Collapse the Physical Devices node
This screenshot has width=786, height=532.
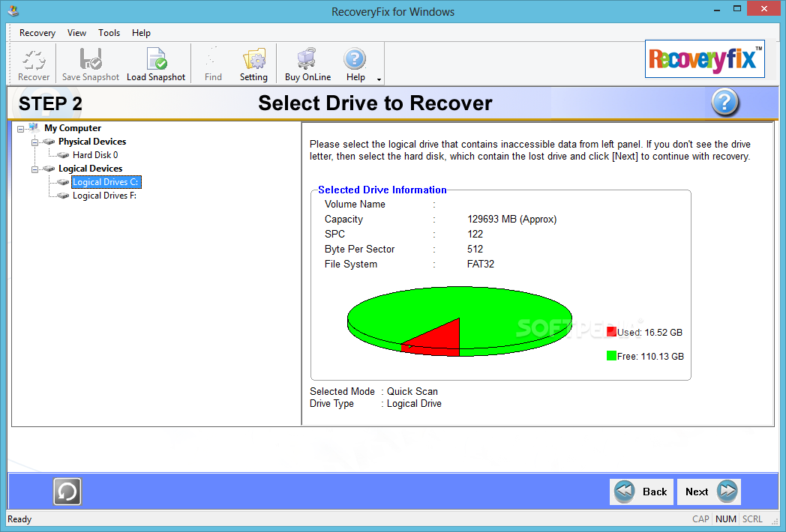pos(34,143)
